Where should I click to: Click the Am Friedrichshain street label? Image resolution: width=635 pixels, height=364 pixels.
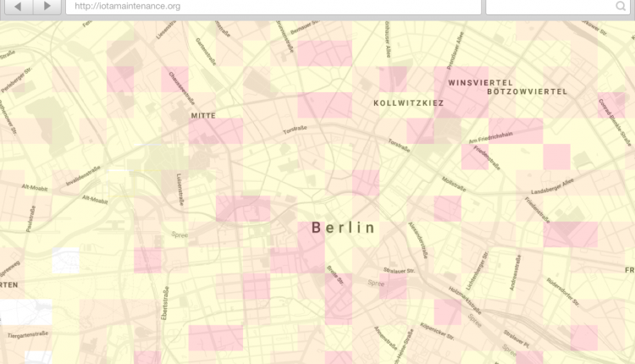click(490, 138)
